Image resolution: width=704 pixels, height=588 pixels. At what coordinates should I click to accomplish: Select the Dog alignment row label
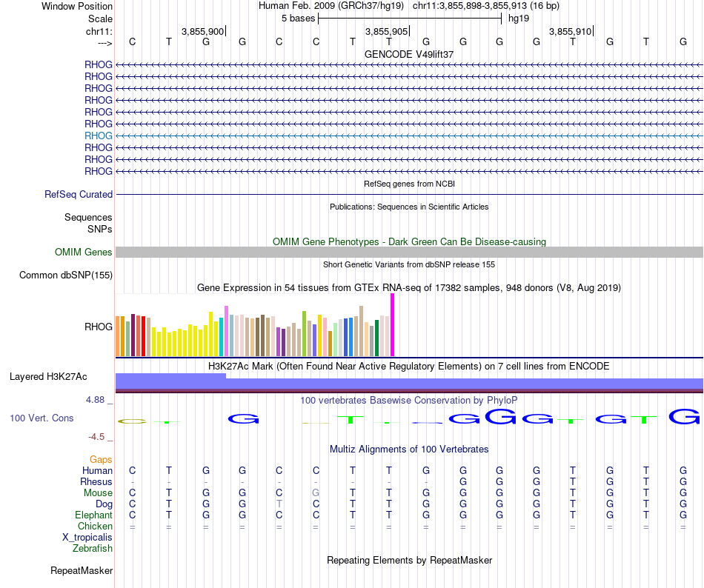tap(104, 504)
